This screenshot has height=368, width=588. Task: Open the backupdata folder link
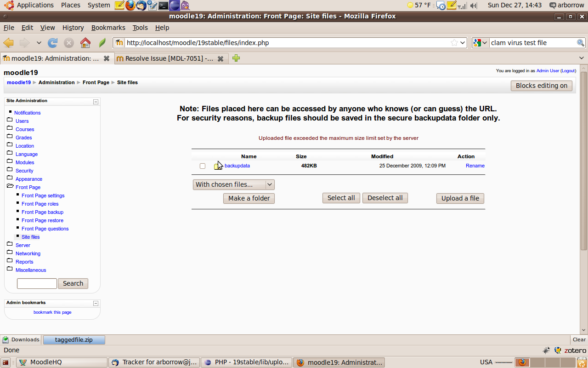(237, 166)
